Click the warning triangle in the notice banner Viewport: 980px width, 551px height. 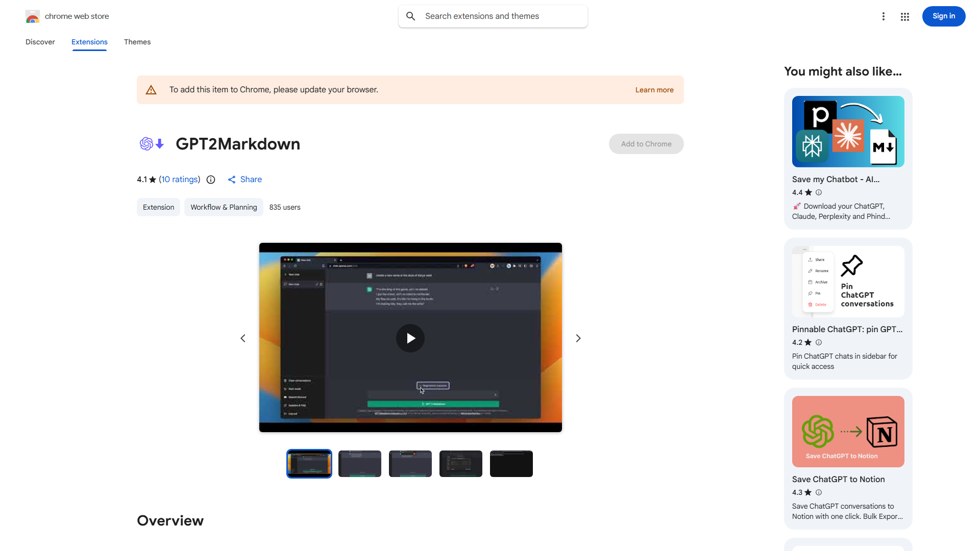click(x=151, y=89)
